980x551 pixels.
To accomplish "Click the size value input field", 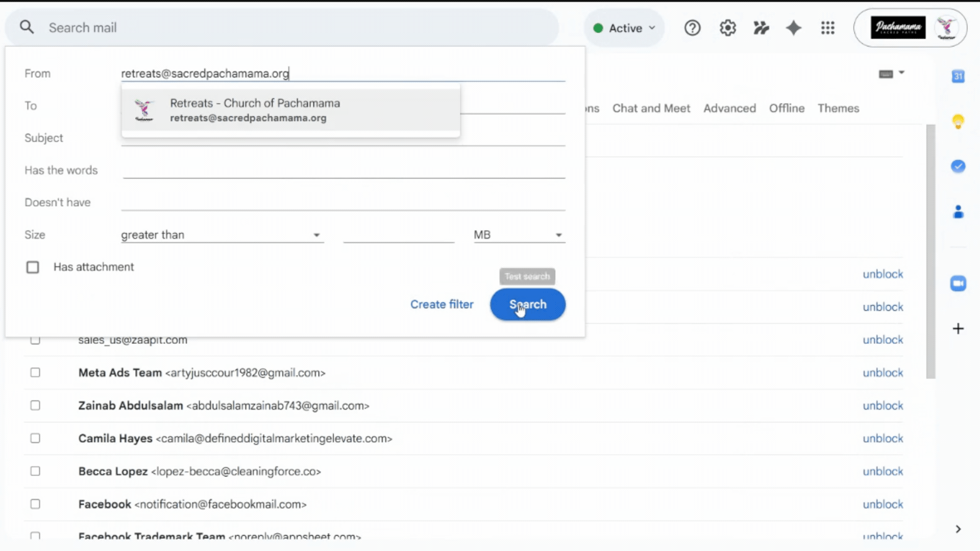I will click(x=399, y=235).
